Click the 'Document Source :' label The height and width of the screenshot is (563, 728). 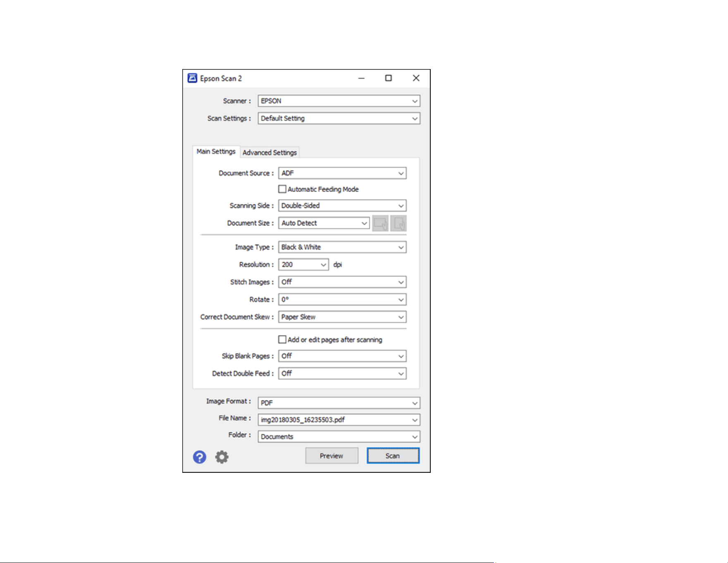tap(246, 173)
